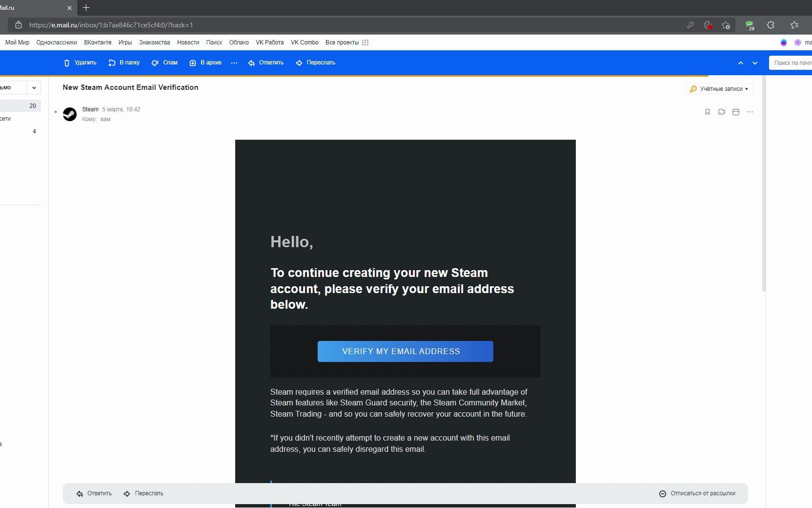
Task: Open Новости portal link
Action: click(x=188, y=42)
